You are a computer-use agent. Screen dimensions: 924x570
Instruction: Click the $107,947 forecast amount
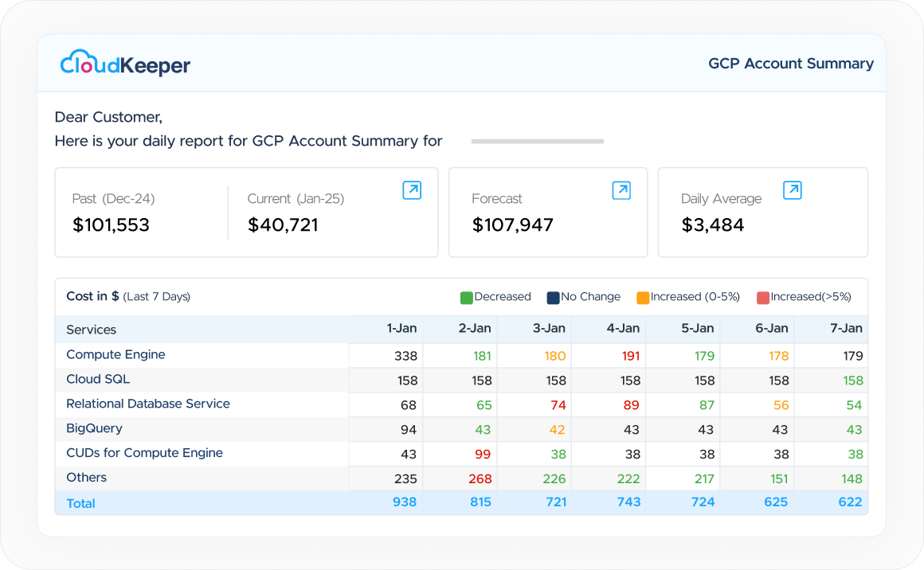pyautogui.click(x=513, y=225)
